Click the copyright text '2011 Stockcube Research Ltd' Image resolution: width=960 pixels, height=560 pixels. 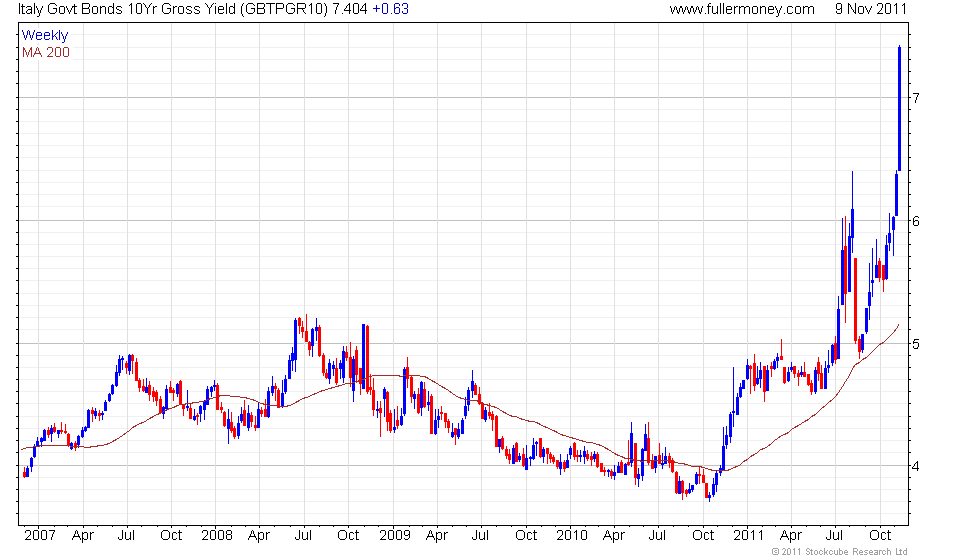pyautogui.click(x=844, y=552)
